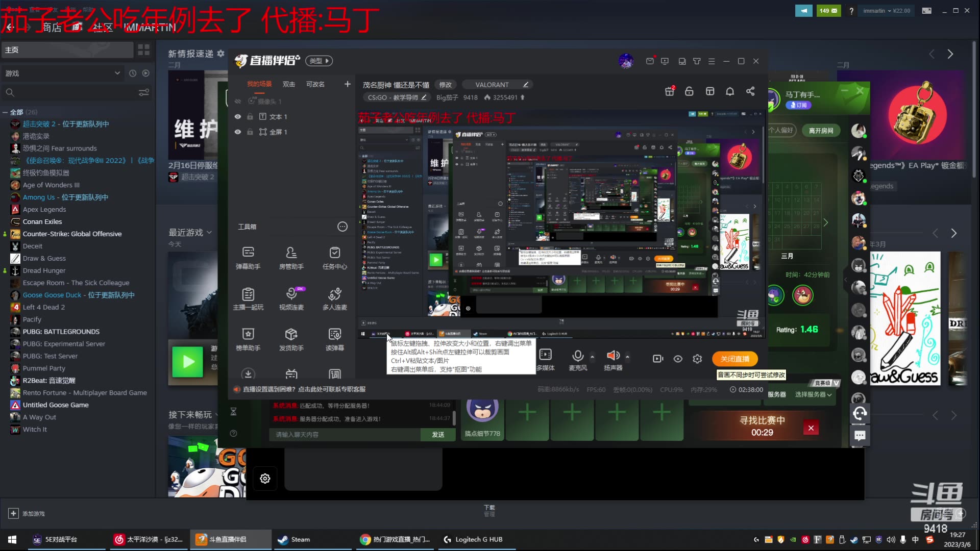
Task: Open Steam library filter sliders icon
Action: (x=144, y=92)
